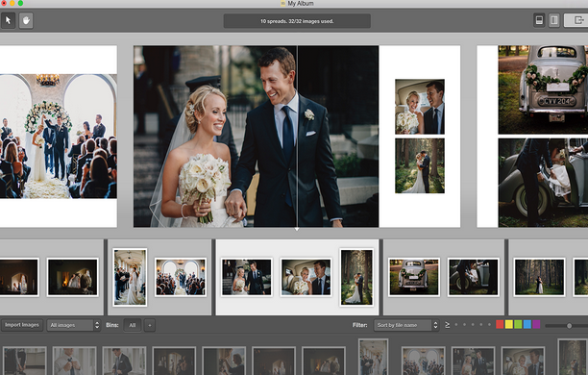Click the spread center divider arrow marker
This screenshot has height=375, width=588.
[297, 229]
